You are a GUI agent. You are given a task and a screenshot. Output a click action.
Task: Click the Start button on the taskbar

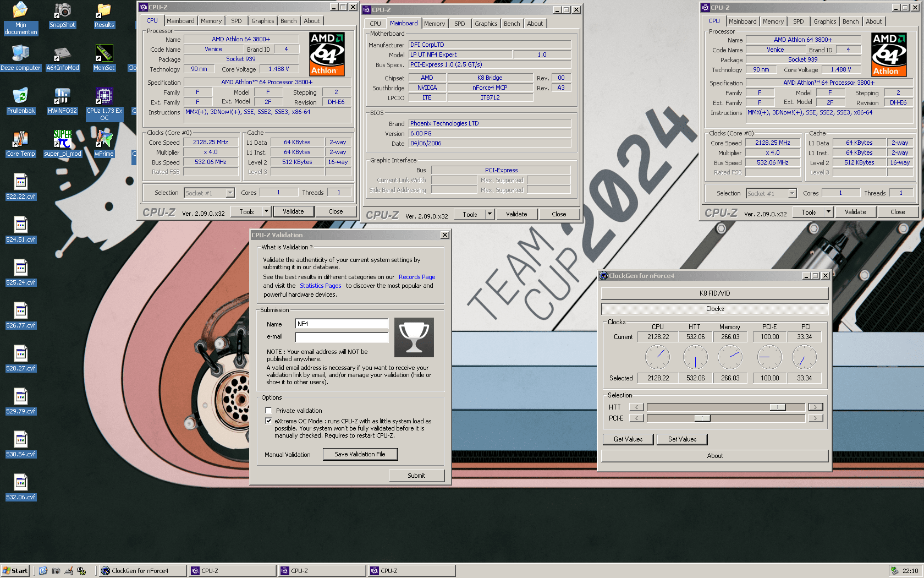point(15,571)
